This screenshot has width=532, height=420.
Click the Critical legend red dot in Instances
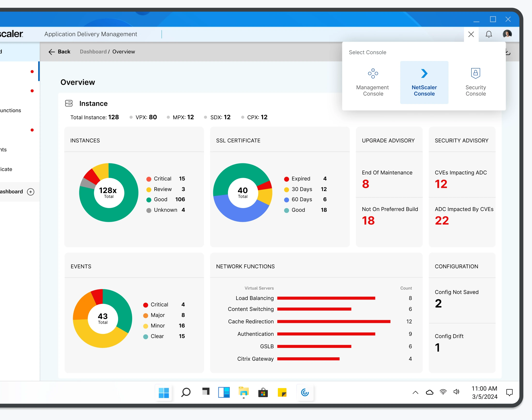[149, 179]
